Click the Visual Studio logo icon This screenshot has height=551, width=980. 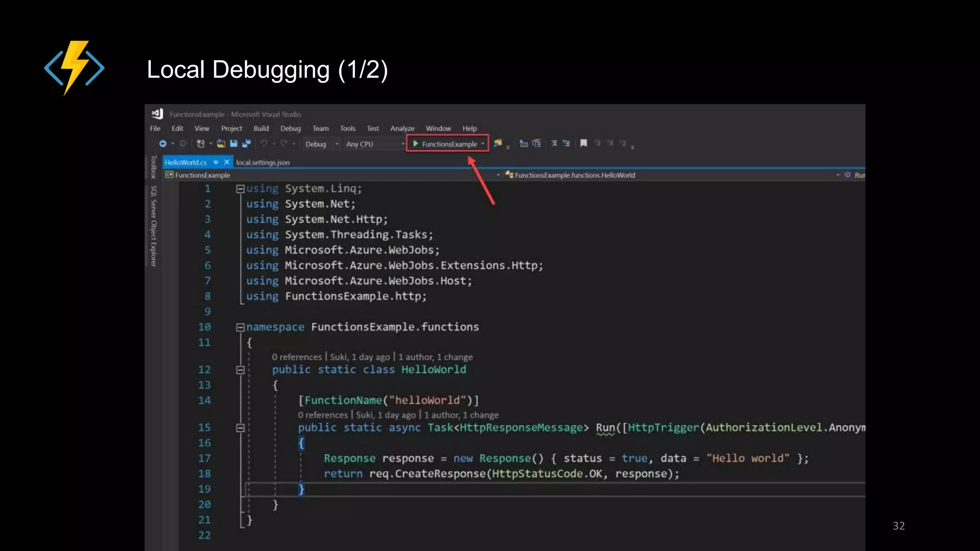pos(157,114)
